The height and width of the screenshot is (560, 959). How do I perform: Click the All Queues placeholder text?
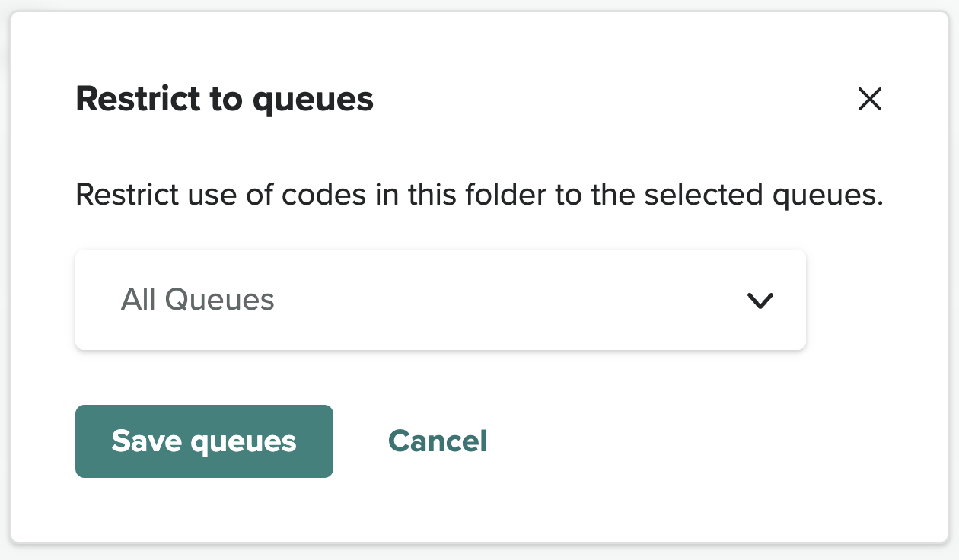[x=198, y=300]
